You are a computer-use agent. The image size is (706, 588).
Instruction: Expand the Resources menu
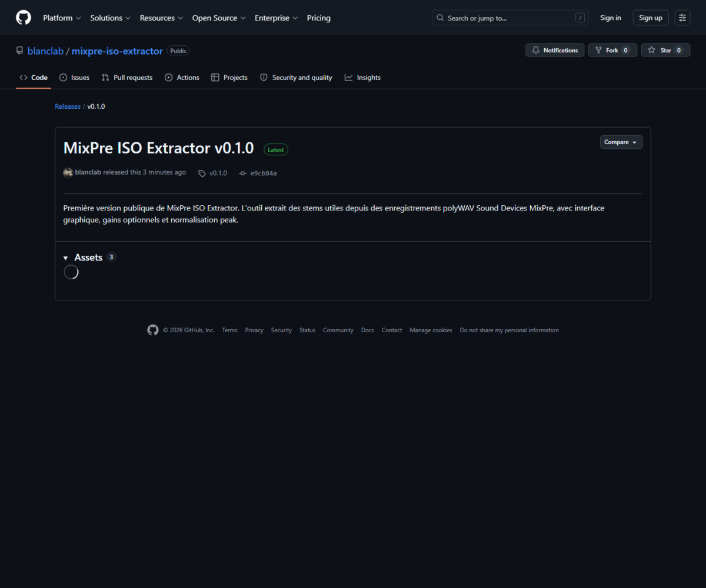(161, 18)
